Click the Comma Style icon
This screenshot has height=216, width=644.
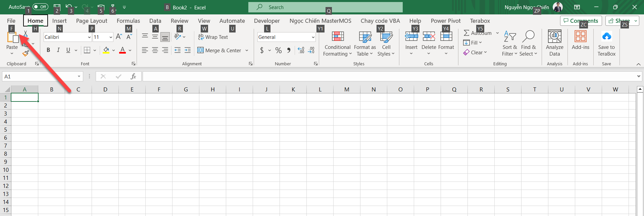289,50
